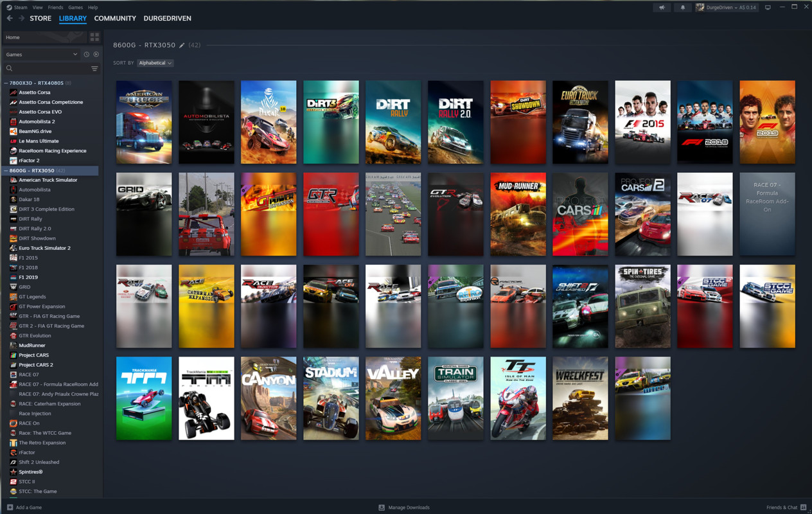Open American Truck Simulator cover
Screen dimensions: 812x514
[x=144, y=122]
